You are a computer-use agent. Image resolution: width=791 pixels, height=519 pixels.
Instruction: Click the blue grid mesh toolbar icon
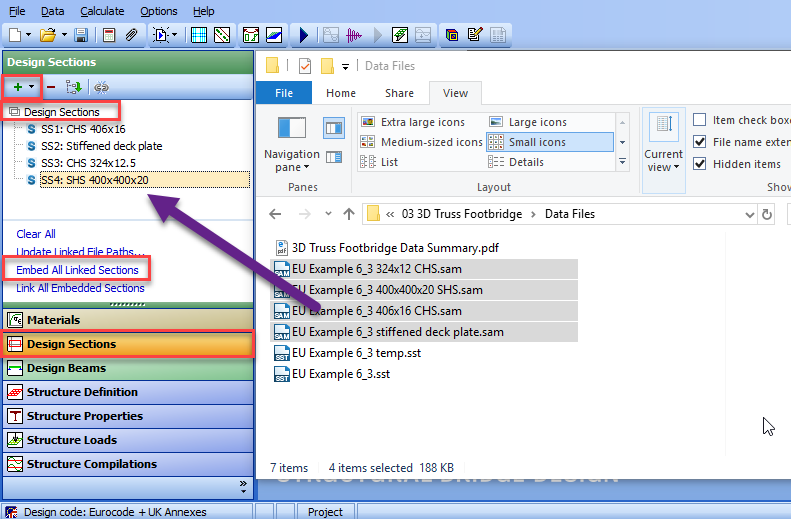point(199,35)
